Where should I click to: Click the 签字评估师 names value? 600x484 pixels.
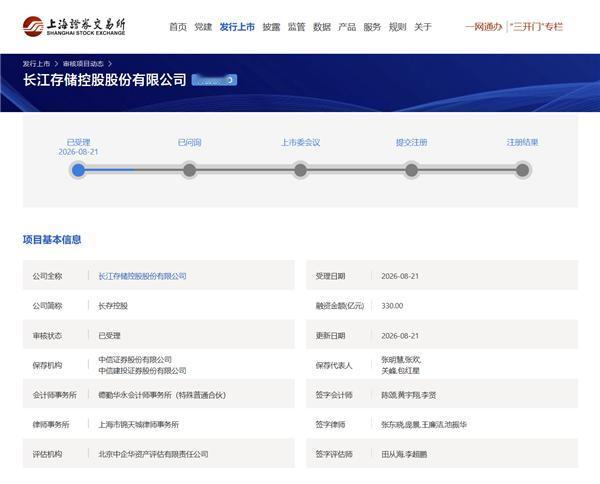[x=404, y=454]
